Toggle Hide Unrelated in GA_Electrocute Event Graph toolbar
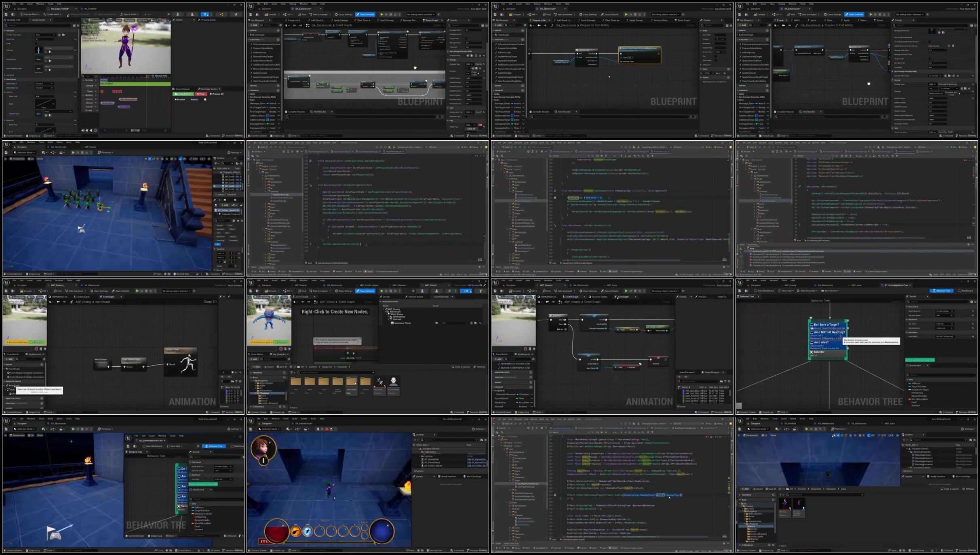This screenshot has width=980, height=555. point(319,14)
